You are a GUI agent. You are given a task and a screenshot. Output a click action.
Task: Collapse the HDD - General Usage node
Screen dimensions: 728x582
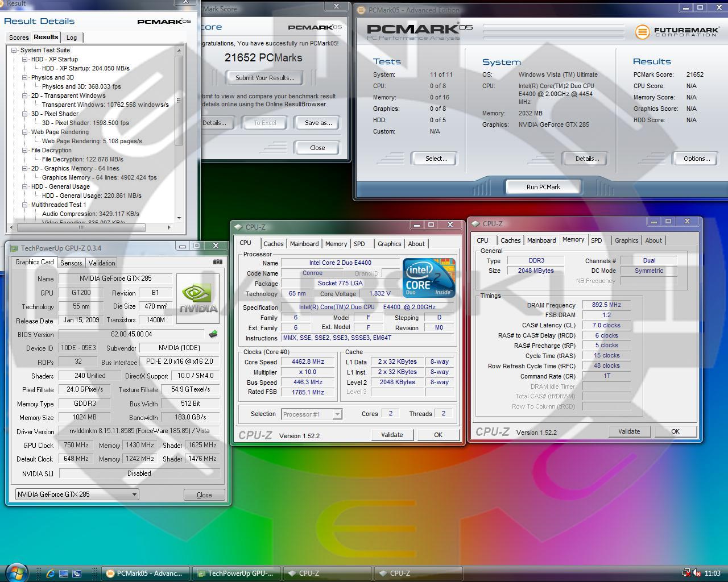[x=25, y=186]
